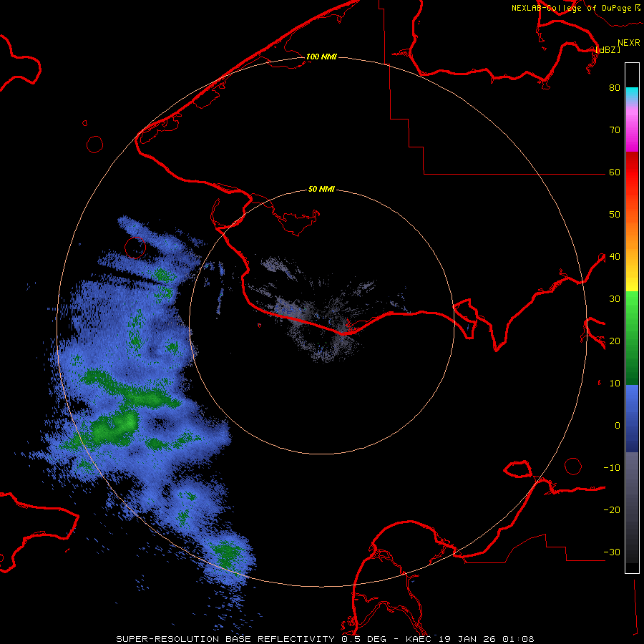The width and height of the screenshot is (644, 644).
Task: Click the -10 dBZ tick on the color scale
Action: click(x=612, y=468)
